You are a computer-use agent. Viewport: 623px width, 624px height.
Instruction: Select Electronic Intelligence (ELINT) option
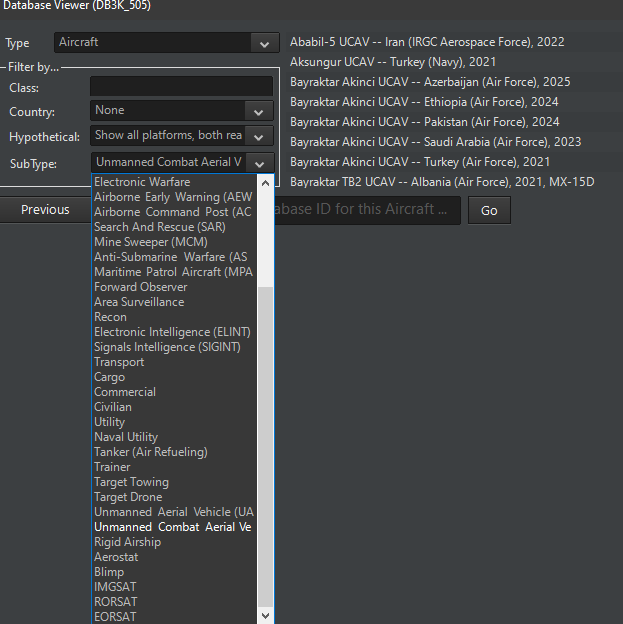[174, 332]
